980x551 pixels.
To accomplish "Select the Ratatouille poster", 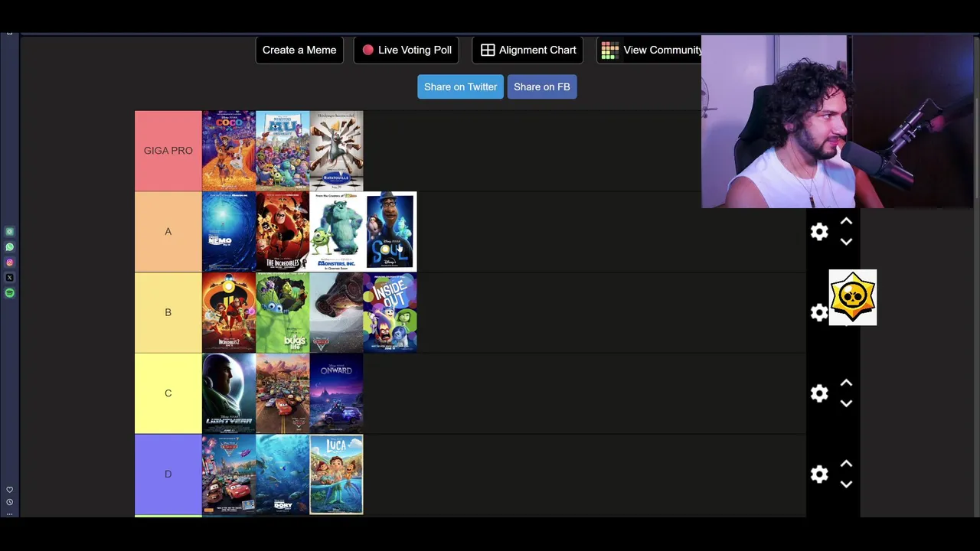I will [x=336, y=151].
